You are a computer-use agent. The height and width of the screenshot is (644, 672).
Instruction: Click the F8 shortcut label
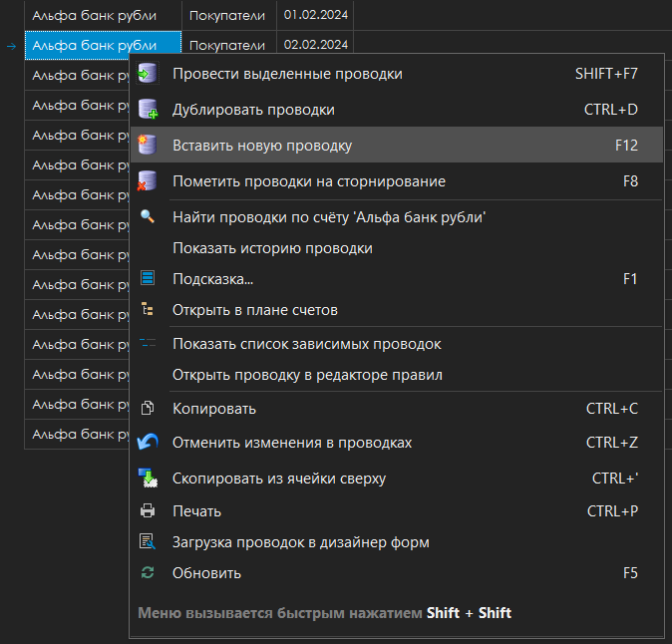(x=630, y=181)
